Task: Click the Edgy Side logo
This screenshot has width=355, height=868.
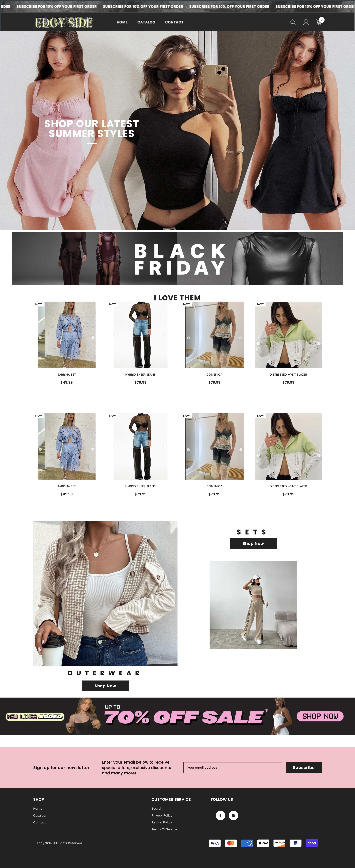Action: tap(64, 22)
